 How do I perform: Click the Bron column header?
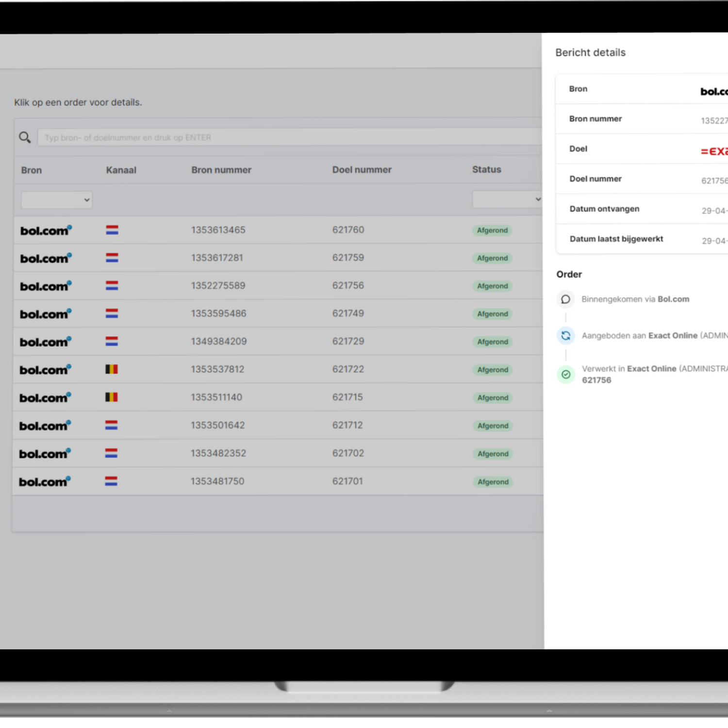click(x=32, y=170)
